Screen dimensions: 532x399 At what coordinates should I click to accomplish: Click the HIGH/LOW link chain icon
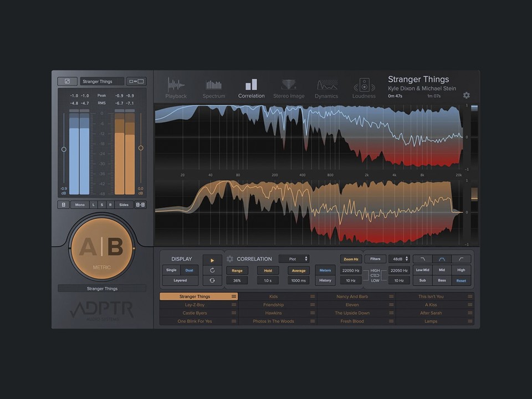coord(375,275)
